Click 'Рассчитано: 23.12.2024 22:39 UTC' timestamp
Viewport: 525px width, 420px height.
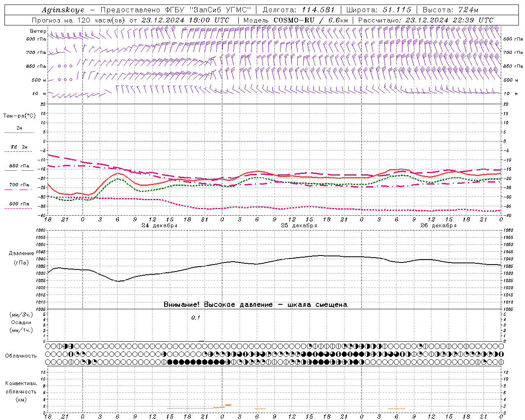click(x=426, y=20)
